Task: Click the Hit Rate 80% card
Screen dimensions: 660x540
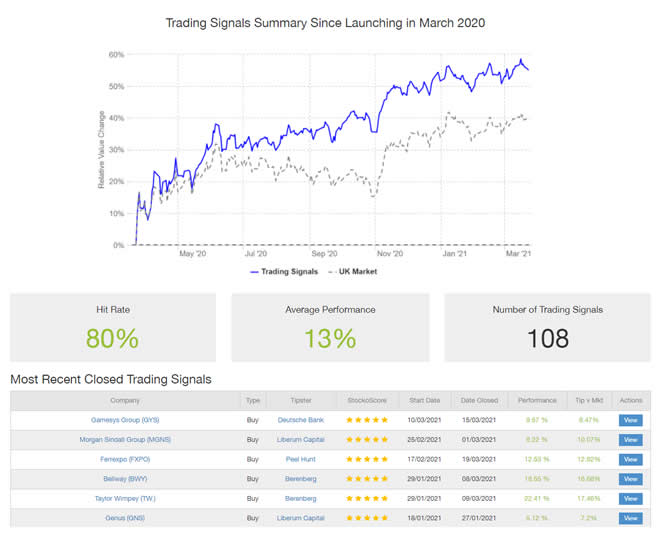Action: pos(112,327)
